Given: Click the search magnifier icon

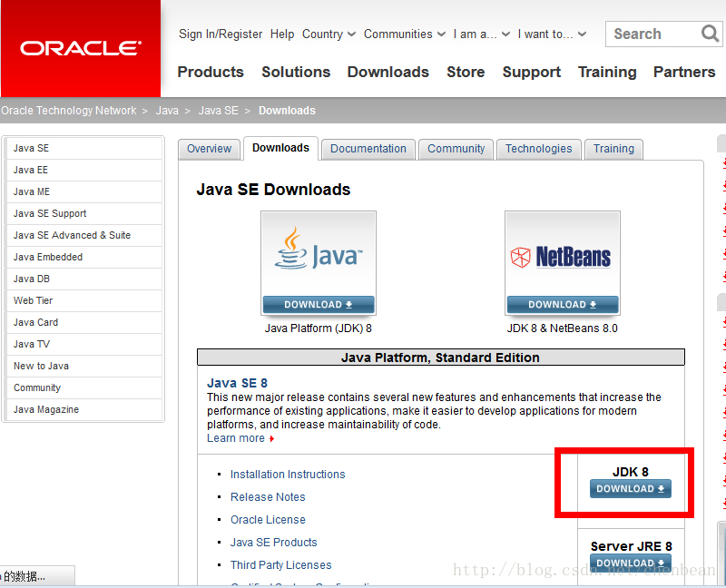Looking at the screenshot, I should pos(710,34).
